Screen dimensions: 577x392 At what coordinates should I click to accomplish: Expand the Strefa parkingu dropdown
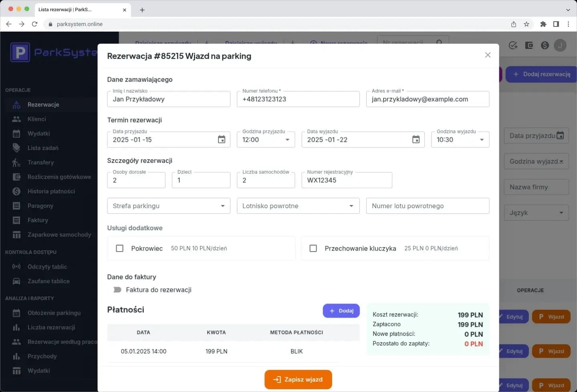pyautogui.click(x=169, y=206)
